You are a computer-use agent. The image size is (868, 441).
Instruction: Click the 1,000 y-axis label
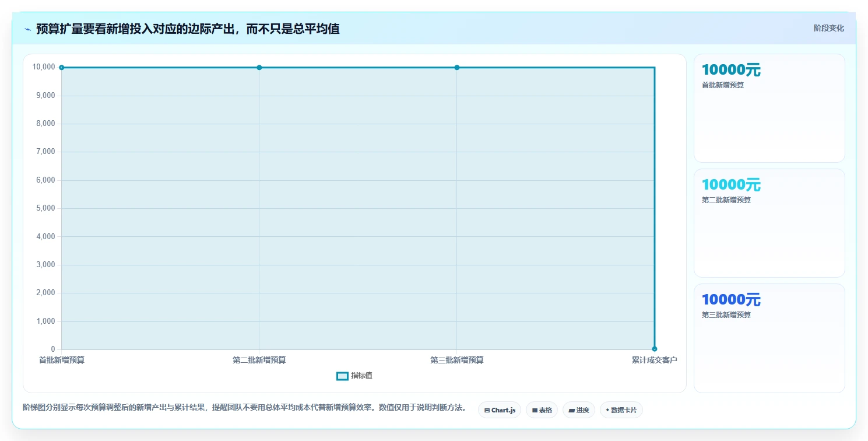coord(45,321)
